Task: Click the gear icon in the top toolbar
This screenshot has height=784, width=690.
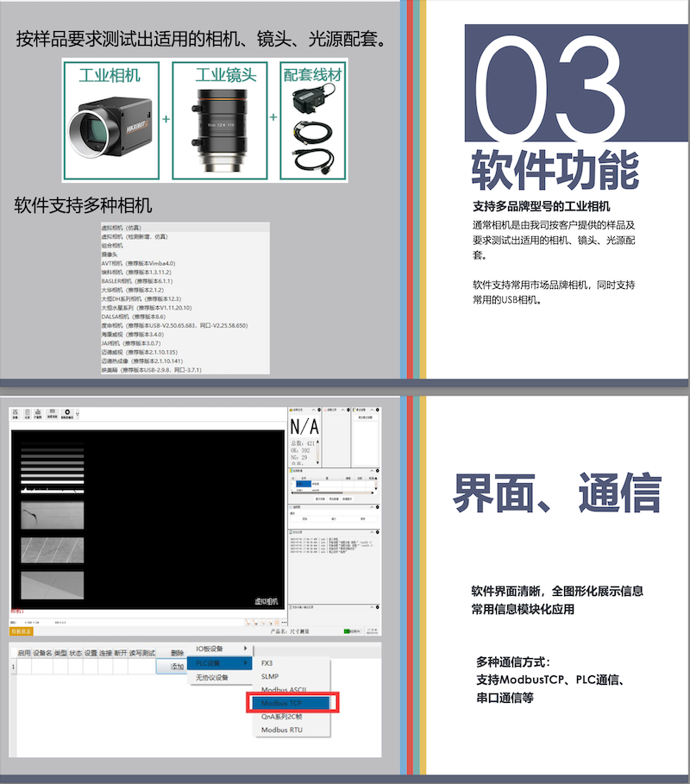Action: tap(68, 413)
